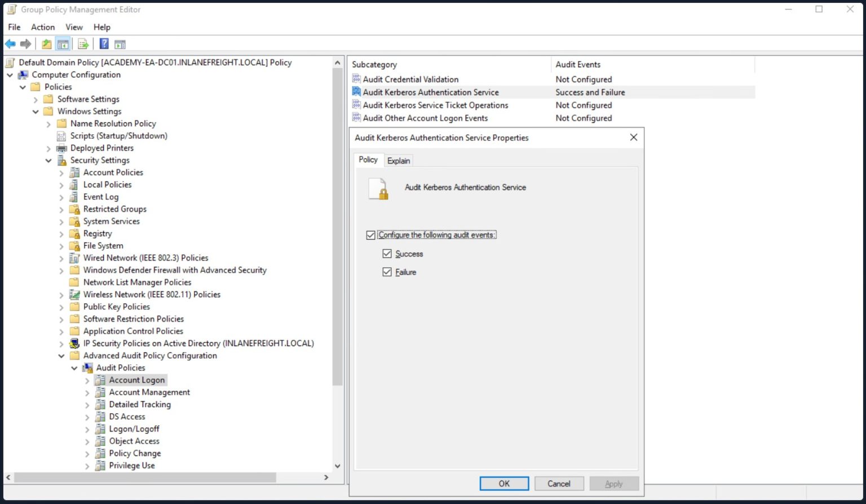This screenshot has height=504, width=866.
Task: Toggle Show/Hide Console Tree toolbar icon
Action: pos(63,44)
